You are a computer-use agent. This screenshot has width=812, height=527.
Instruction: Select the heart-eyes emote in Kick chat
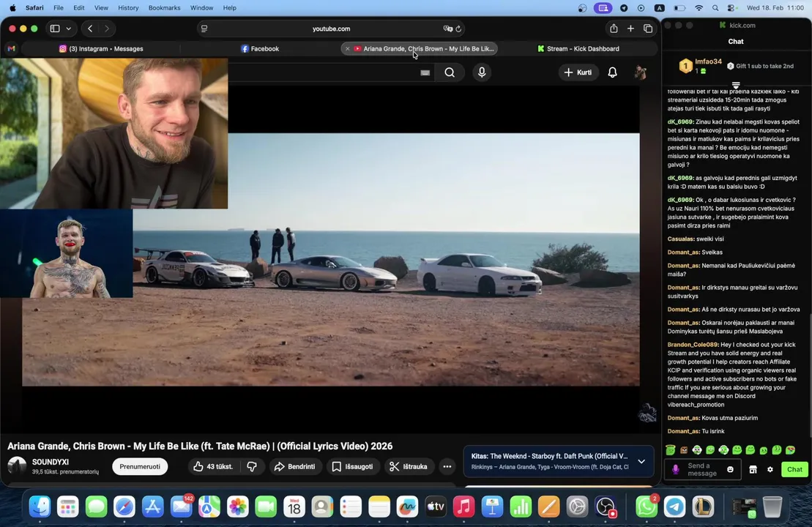(x=790, y=450)
